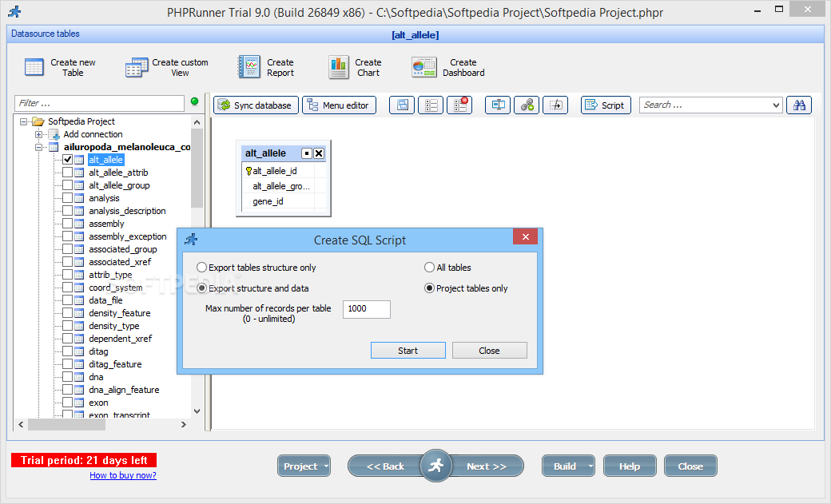
Task: Check the alt_allele_attrib table checkbox
Action: point(68,173)
